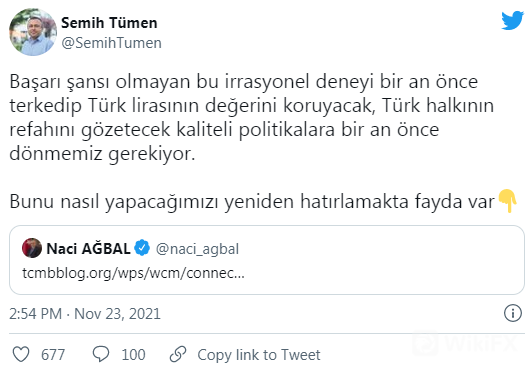The height and width of the screenshot is (371, 528).
Task: Click the tweet's first paragraph text
Action: 252,117
